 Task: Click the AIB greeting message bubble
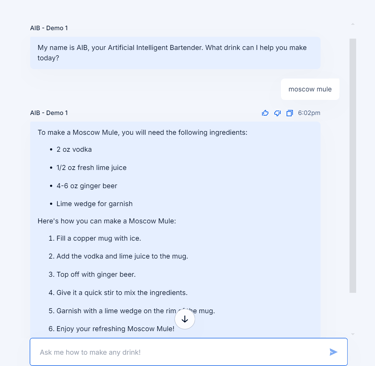click(175, 53)
